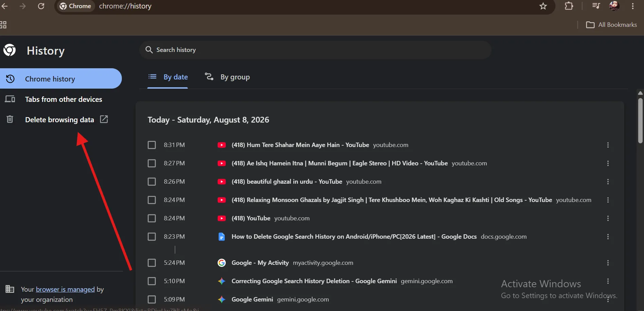Screen dimensions: 644x311
Task: Show actions menu for Google - My Activity
Action: tap(608, 263)
